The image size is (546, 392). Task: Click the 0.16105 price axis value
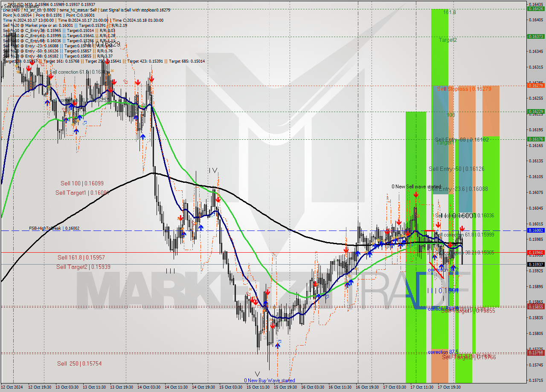point(535,176)
